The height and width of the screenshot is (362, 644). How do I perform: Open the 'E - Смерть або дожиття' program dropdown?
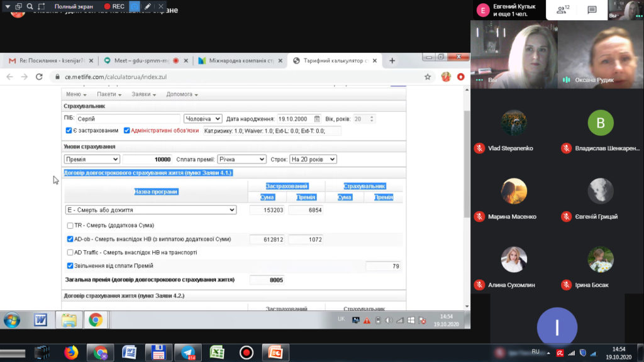pyautogui.click(x=151, y=210)
